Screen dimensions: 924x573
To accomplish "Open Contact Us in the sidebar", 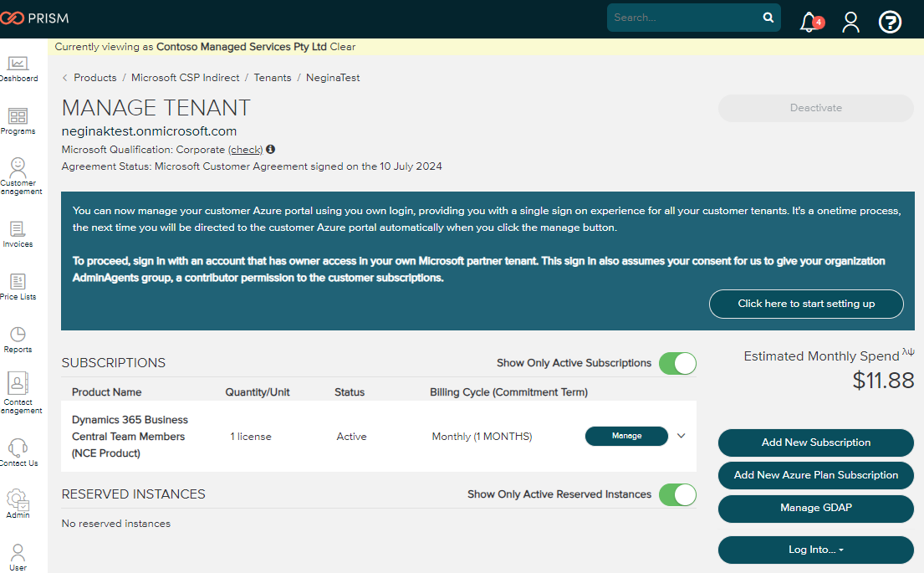I will tap(19, 453).
